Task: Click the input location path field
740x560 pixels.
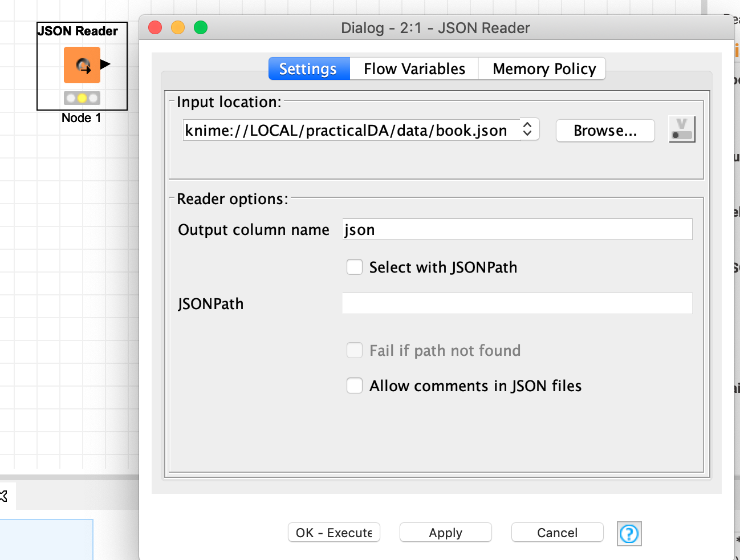Action: click(x=351, y=130)
